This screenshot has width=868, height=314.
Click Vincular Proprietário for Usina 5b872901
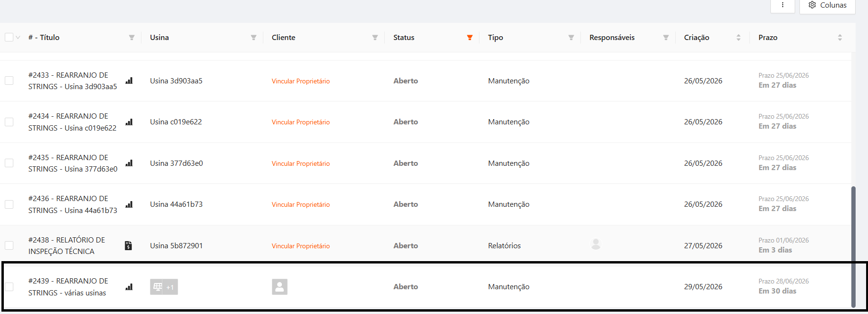point(300,246)
